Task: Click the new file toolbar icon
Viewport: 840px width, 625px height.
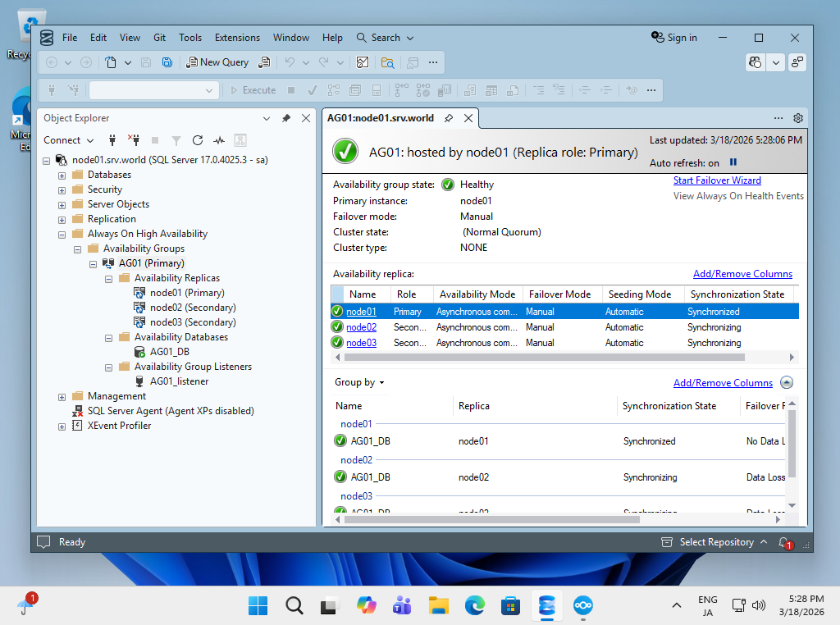Action: 111,62
